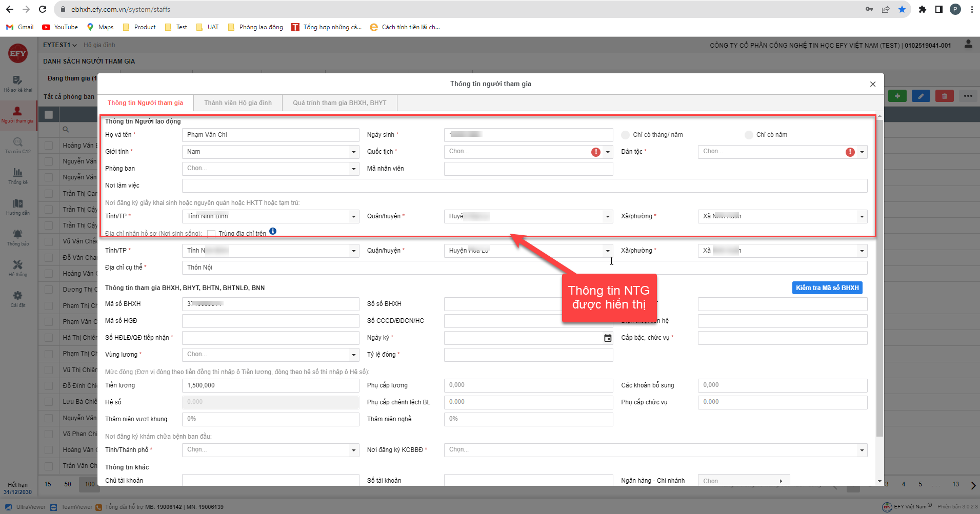Open Quá trình tham gia BHXH, BHYT tab
Viewport: 980px width, 514px height.
(339, 103)
